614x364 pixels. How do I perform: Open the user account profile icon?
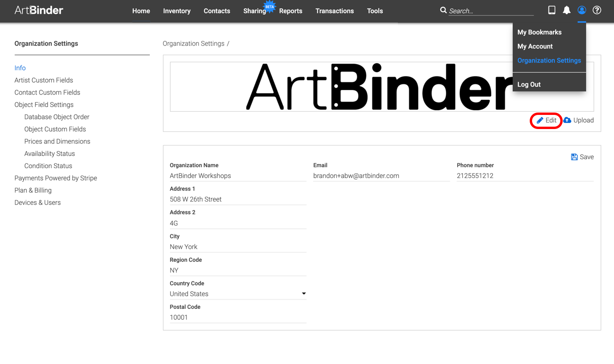[582, 10]
